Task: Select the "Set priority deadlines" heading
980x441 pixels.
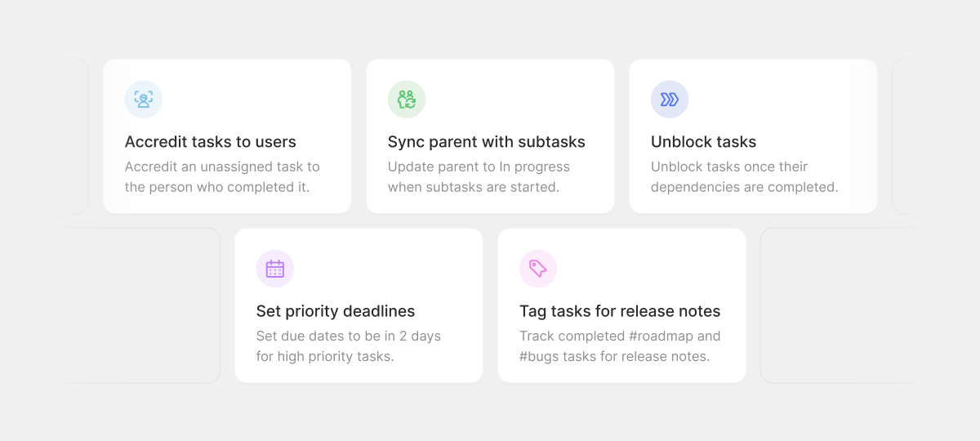Action: tap(336, 311)
